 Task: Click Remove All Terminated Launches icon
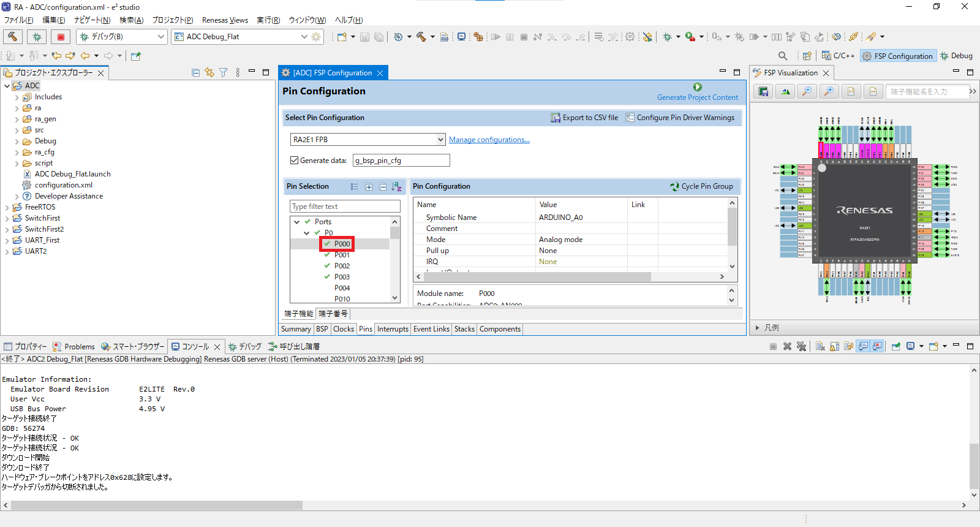click(801, 346)
